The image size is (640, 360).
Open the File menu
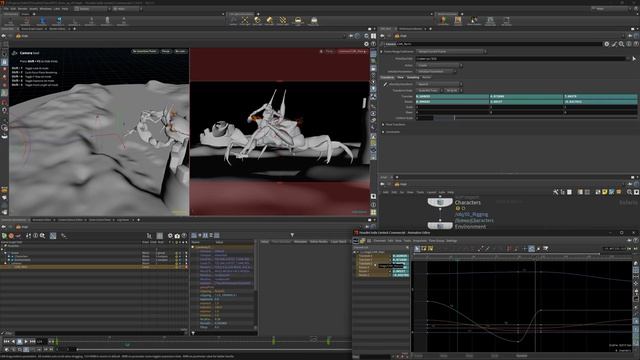tap(6, 9)
